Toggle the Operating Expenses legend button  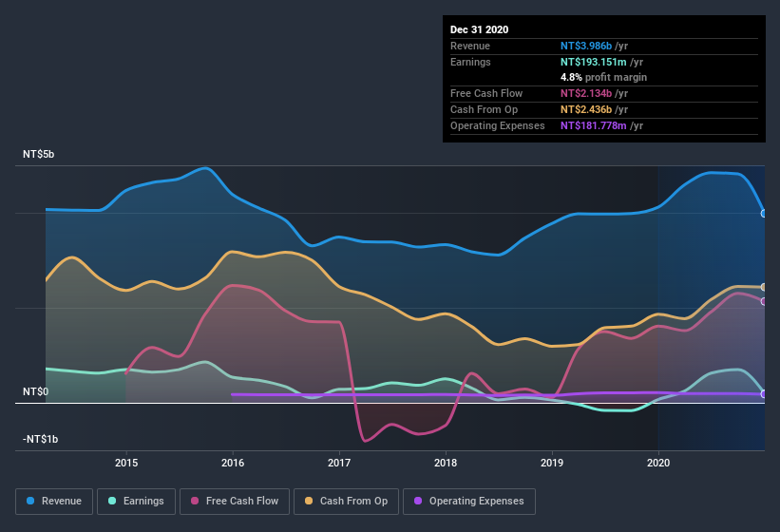point(469,502)
